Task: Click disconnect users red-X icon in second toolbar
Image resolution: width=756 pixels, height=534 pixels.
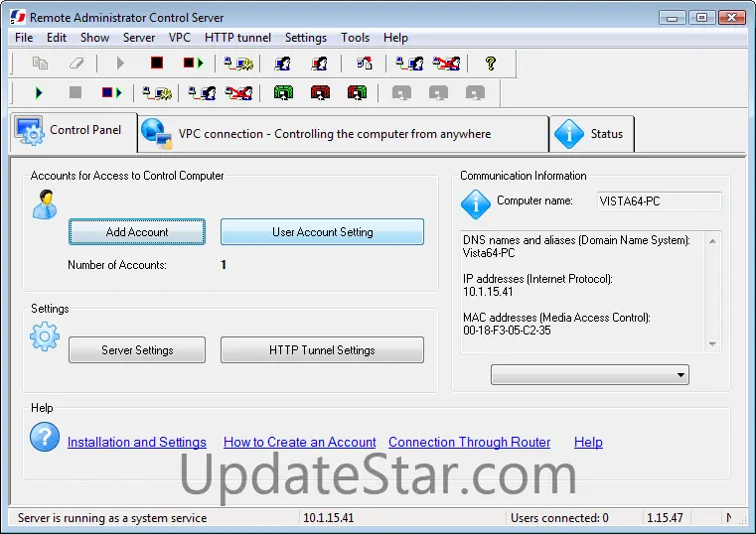Action: pos(238,92)
